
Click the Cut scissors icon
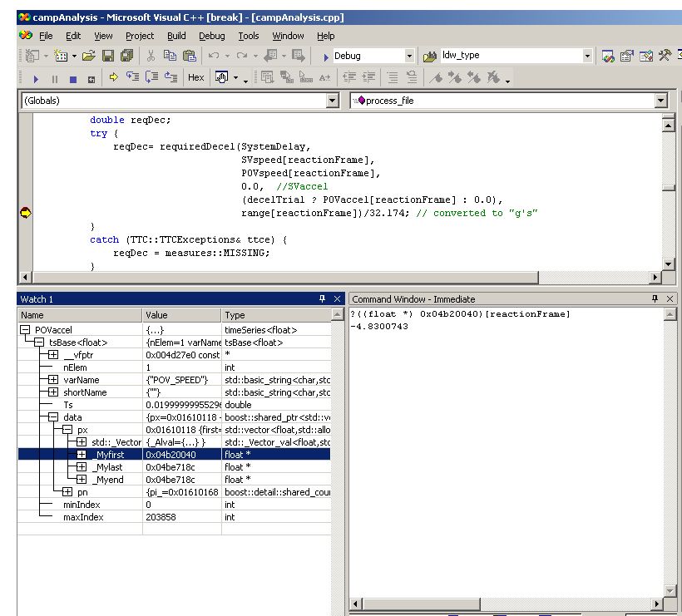click(x=151, y=55)
